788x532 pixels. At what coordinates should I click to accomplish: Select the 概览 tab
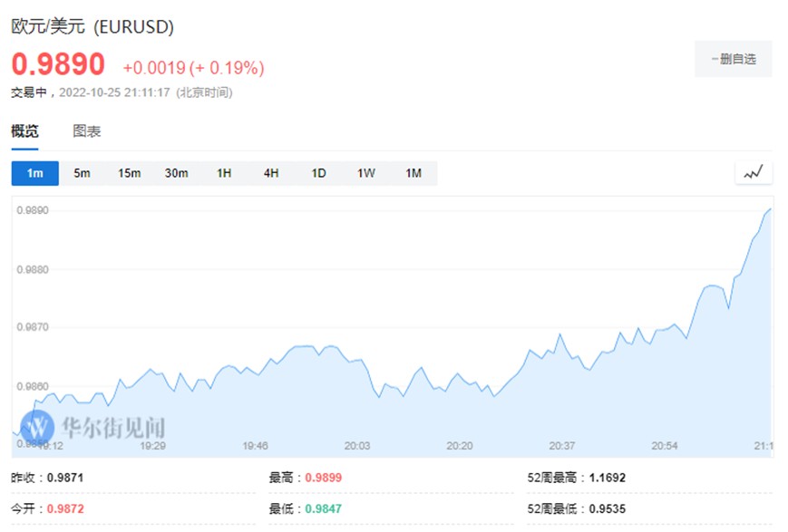pyautogui.click(x=25, y=131)
